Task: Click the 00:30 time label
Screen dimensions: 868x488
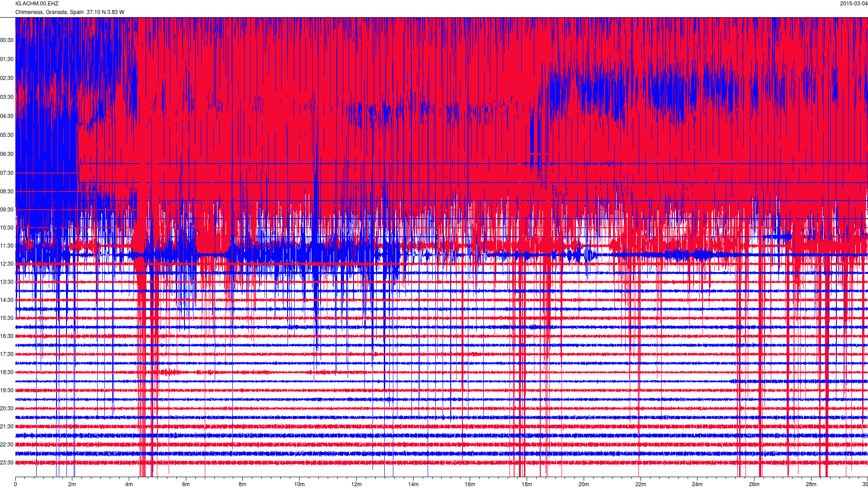Action: click(x=7, y=40)
